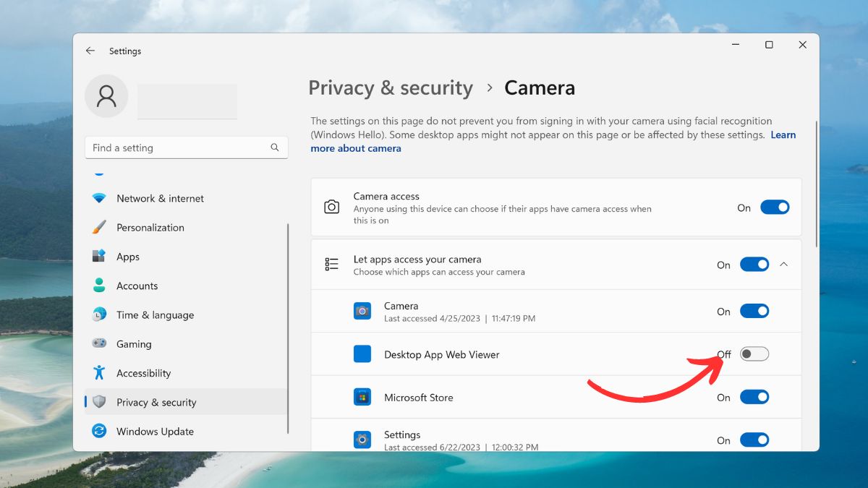Collapse Let apps access your camera chevron
This screenshot has width=868, height=488.
pyautogui.click(x=784, y=265)
